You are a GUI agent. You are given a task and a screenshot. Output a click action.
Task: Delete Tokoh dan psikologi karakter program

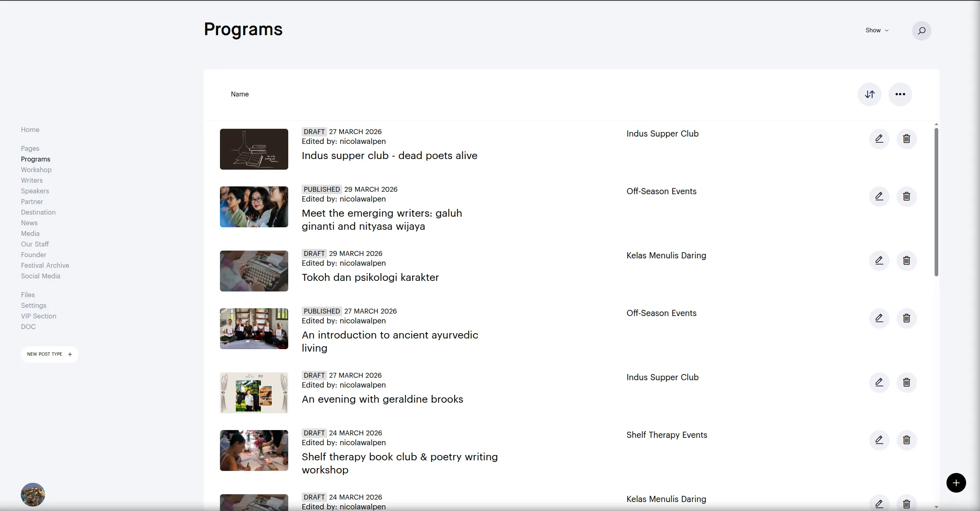906,261
